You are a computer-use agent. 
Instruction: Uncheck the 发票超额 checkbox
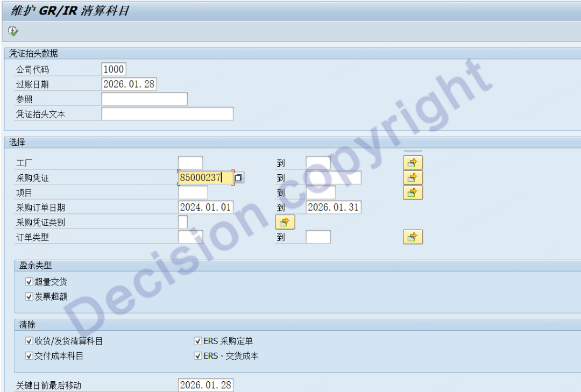pos(29,296)
